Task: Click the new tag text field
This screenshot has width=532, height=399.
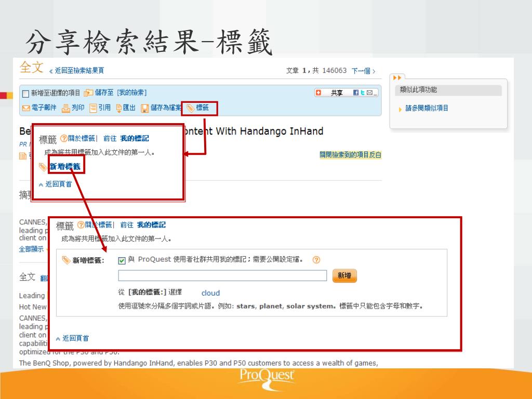Action: point(222,275)
